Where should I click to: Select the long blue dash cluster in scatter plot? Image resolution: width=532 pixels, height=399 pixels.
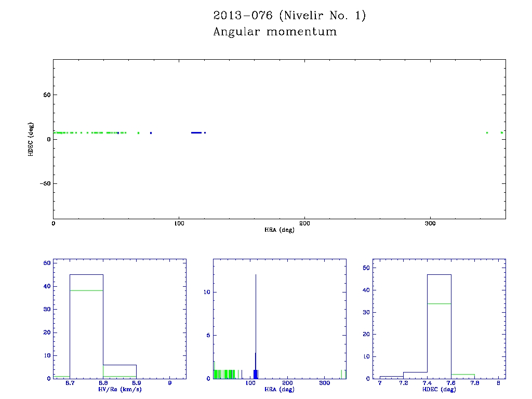[x=196, y=132]
